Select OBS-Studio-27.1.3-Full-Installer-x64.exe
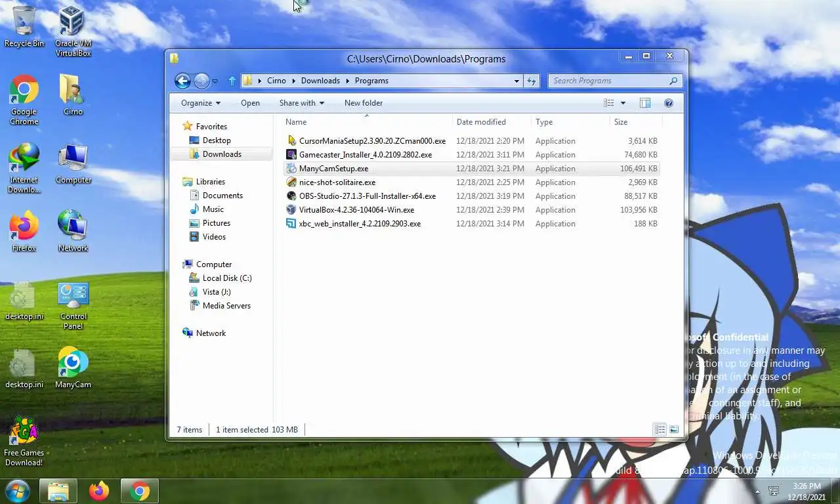840x504 pixels. pyautogui.click(x=471, y=196)
